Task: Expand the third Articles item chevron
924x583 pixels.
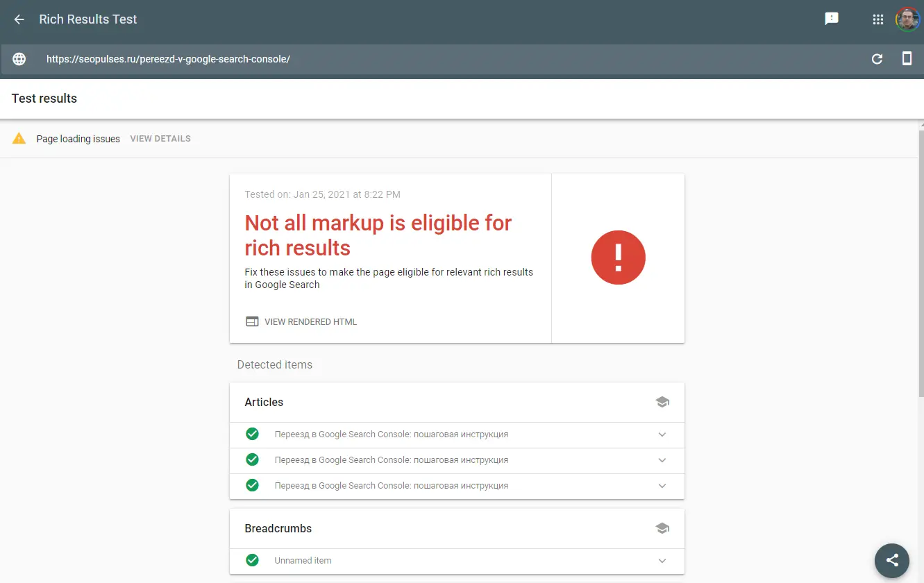Action: point(662,486)
